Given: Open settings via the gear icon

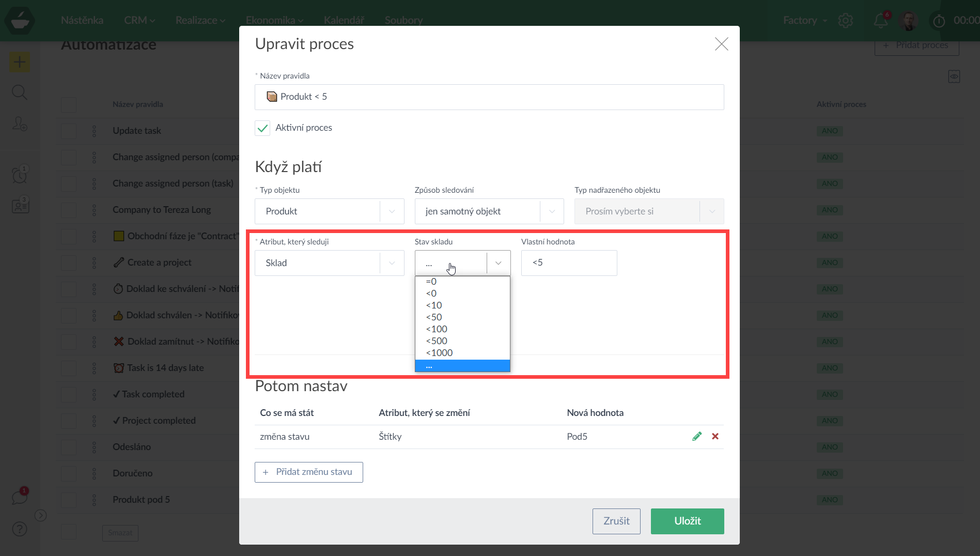Looking at the screenshot, I should coord(845,21).
